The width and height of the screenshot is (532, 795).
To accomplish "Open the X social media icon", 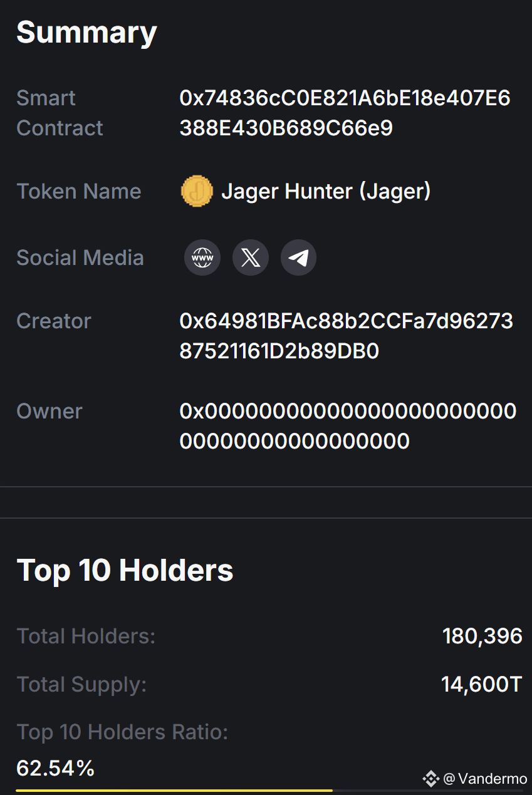I will [x=251, y=257].
